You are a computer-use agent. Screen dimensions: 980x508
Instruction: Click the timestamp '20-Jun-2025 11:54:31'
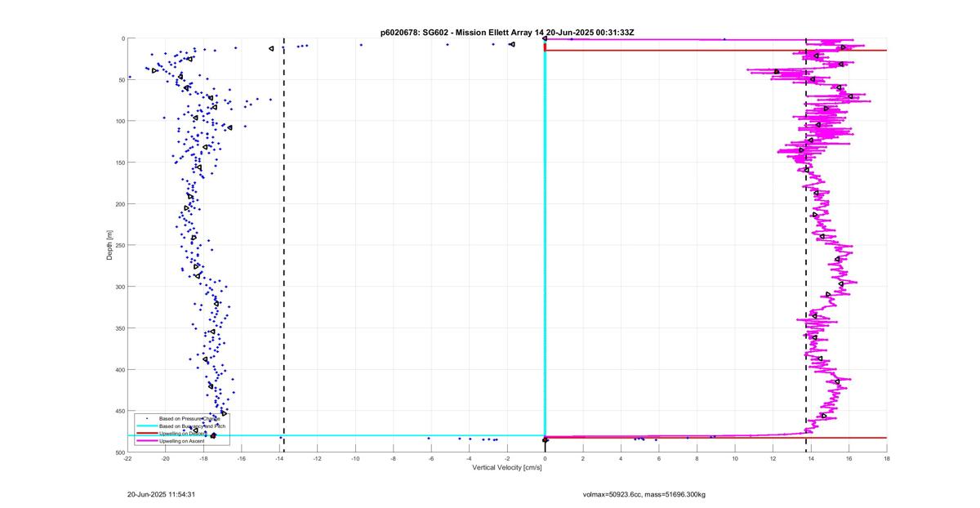161,495
